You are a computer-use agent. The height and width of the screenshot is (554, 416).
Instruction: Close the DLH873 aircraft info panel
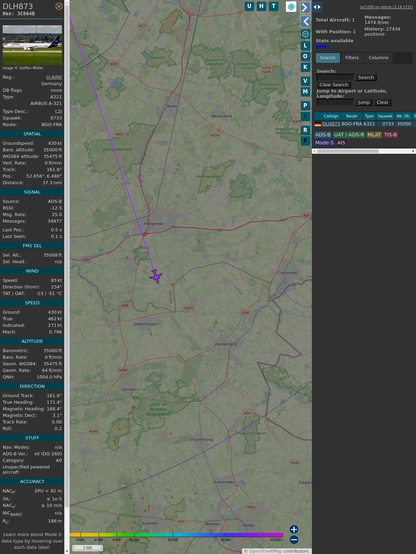(x=59, y=6)
